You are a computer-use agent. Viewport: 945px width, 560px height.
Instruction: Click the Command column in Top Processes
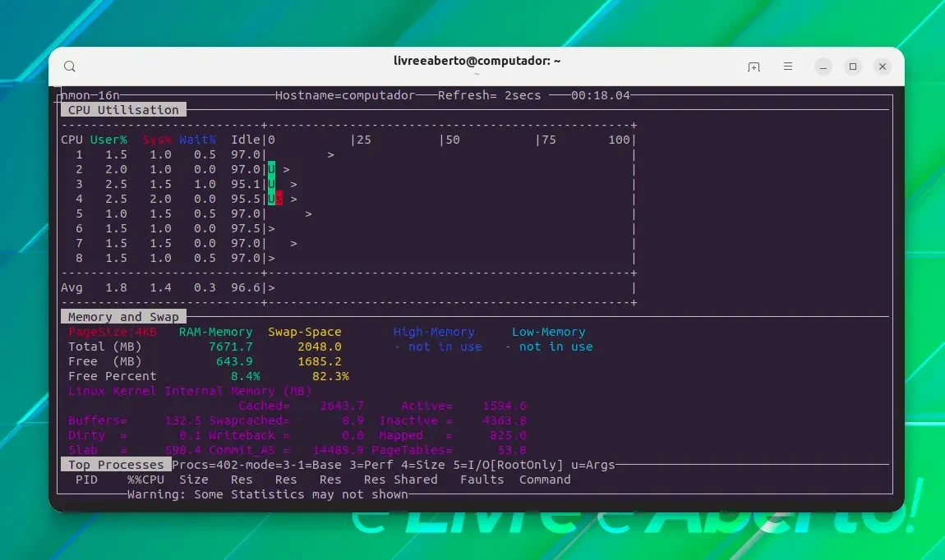click(x=545, y=480)
